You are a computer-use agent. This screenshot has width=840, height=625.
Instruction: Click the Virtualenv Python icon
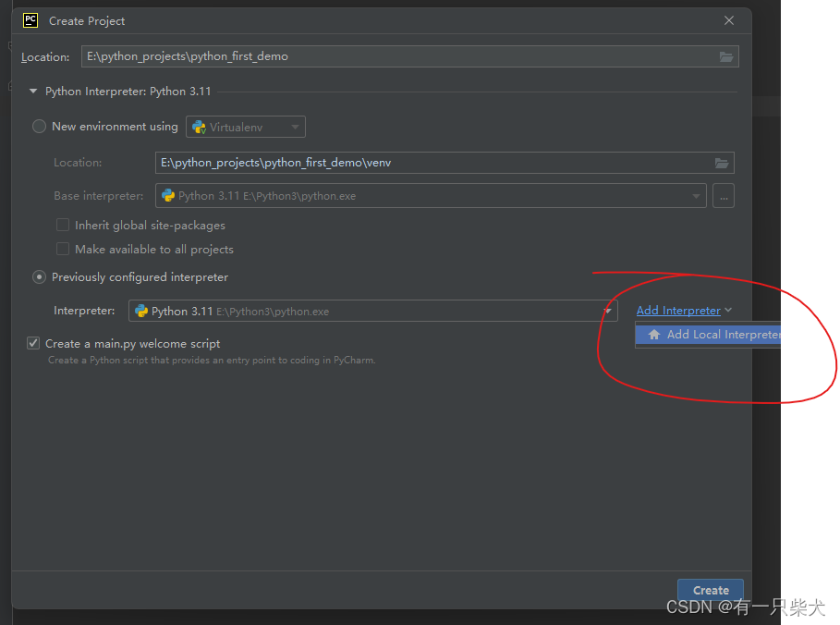[x=200, y=127]
